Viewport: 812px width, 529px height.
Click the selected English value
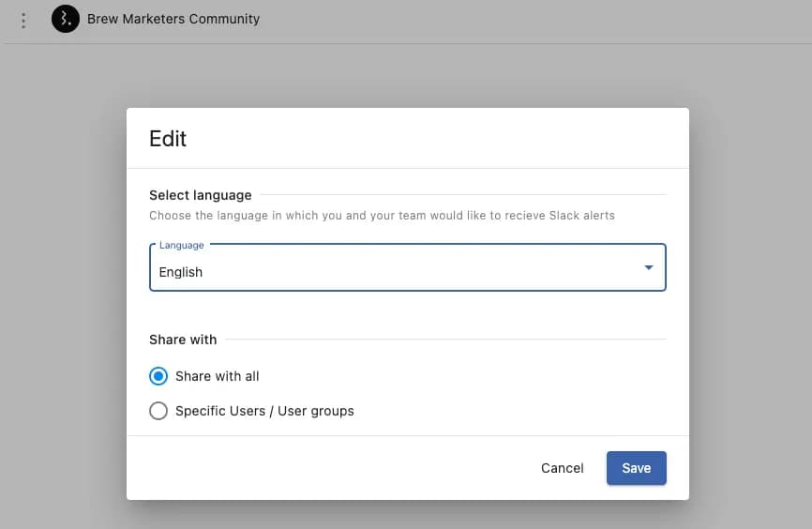181,272
